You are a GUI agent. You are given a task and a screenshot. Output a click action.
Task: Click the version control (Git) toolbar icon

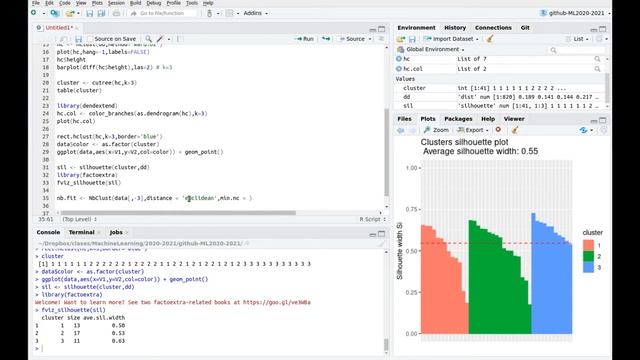tap(209, 13)
